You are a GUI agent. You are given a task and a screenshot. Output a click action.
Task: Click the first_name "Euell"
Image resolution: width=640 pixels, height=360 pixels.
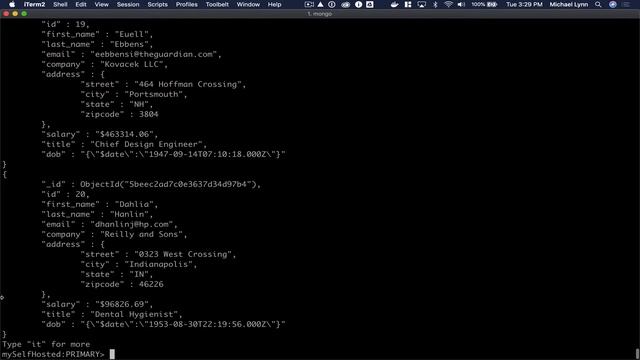[131, 34]
